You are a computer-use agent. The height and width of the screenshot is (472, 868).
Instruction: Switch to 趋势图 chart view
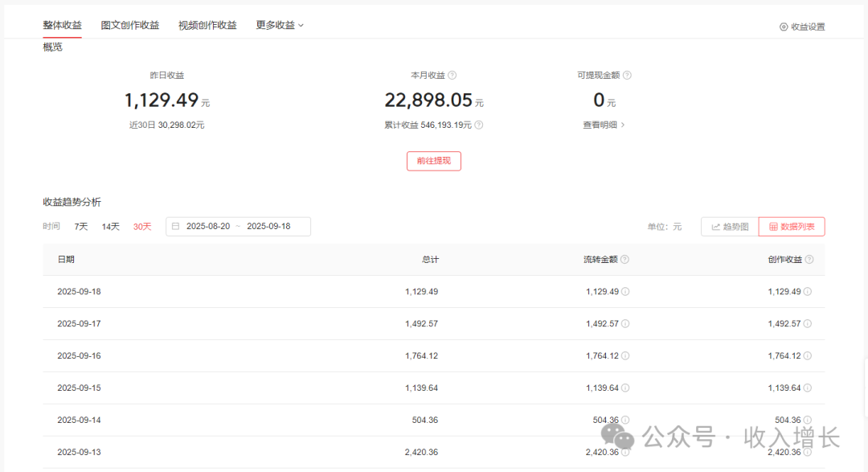click(x=730, y=227)
